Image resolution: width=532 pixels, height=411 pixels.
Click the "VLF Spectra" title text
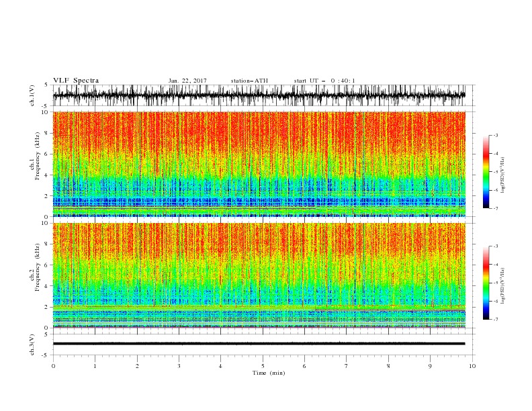[x=76, y=81]
